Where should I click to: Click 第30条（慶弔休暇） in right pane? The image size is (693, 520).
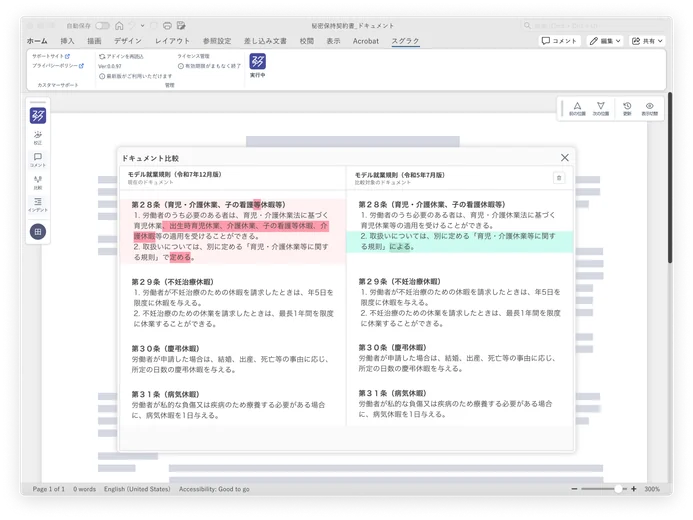tap(392, 348)
